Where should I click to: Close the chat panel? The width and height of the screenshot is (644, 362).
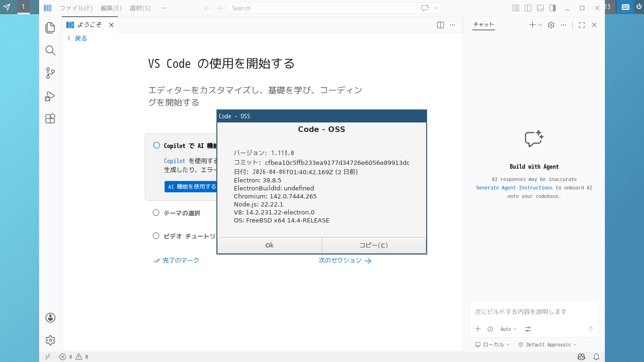[594, 25]
